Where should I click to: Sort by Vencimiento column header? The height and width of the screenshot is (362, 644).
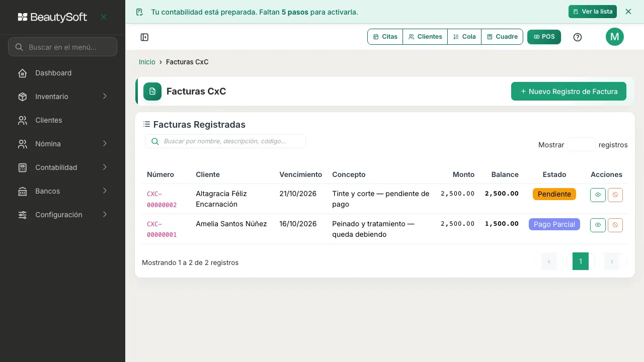[300, 174]
